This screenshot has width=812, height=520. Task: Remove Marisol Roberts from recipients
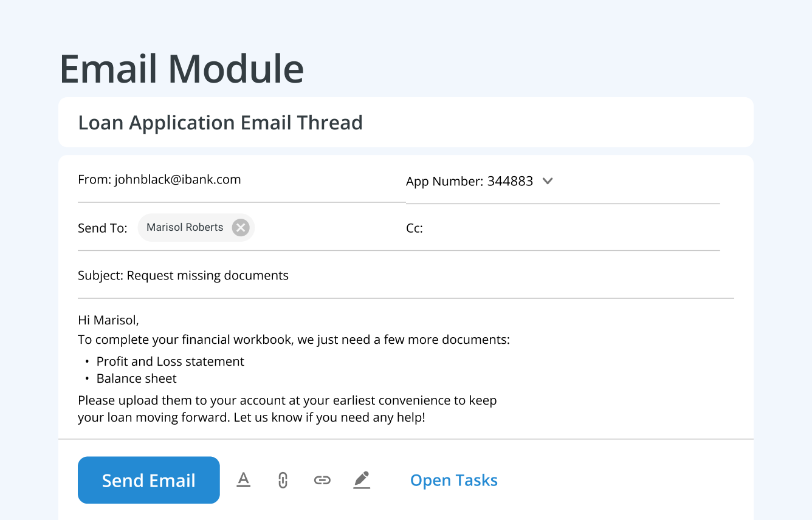[241, 227]
